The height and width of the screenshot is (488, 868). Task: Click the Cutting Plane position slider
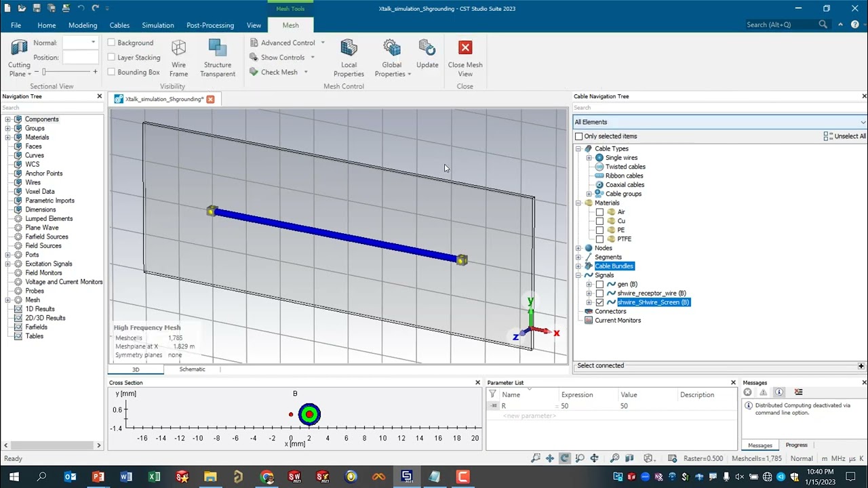[x=66, y=72]
